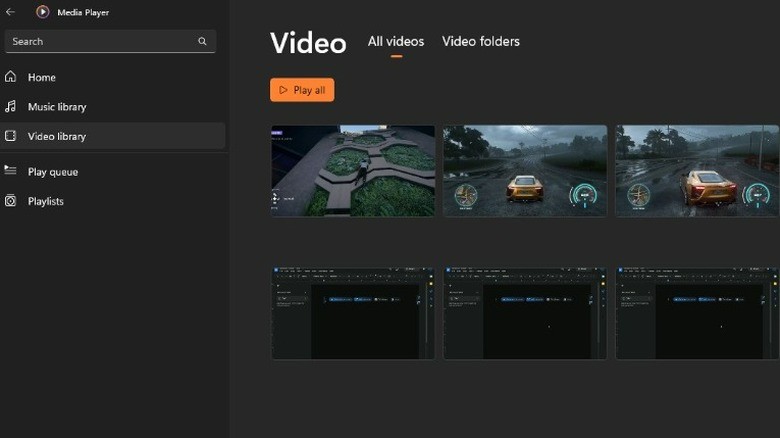
Task: Click the magnifying glass search icon
Action: 202,42
